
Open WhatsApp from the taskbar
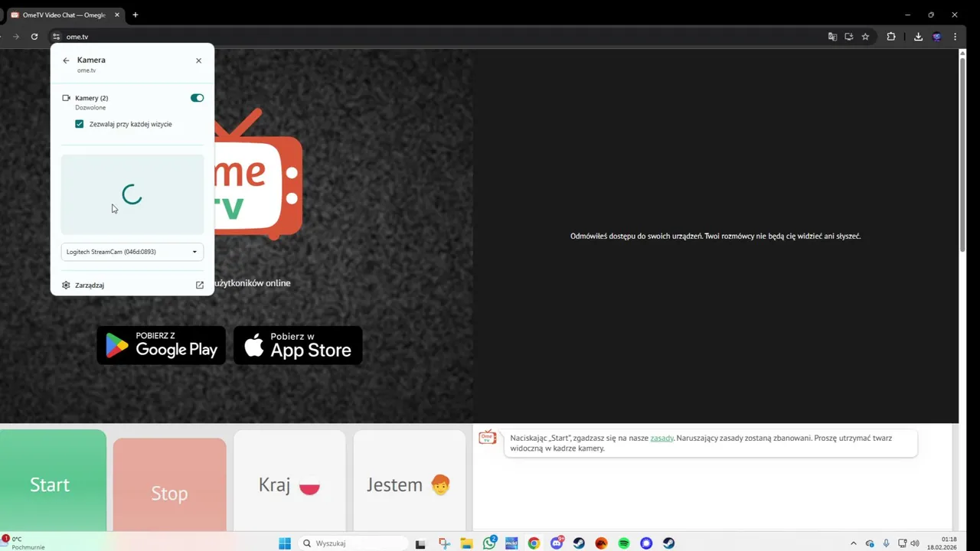489,543
